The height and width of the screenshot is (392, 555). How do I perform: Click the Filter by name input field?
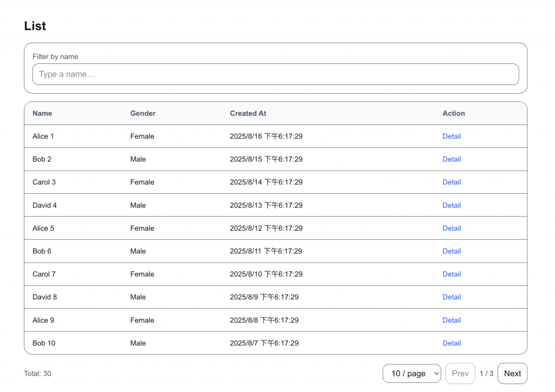click(x=275, y=74)
